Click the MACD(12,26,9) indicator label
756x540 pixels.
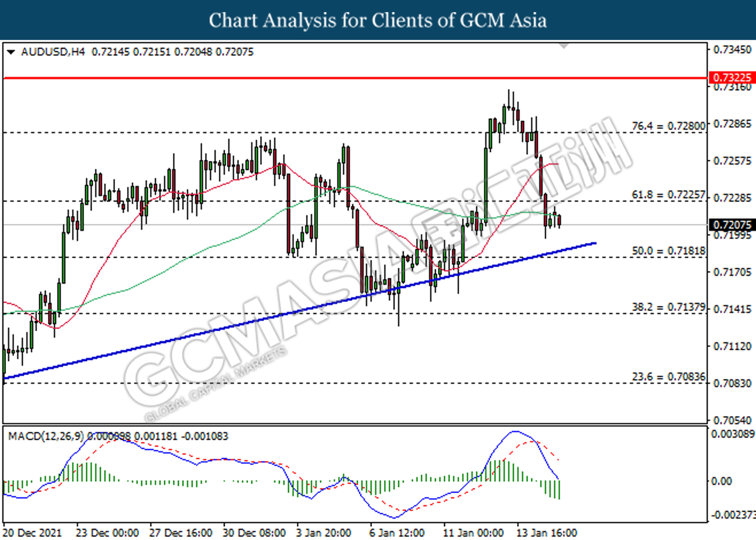point(46,436)
